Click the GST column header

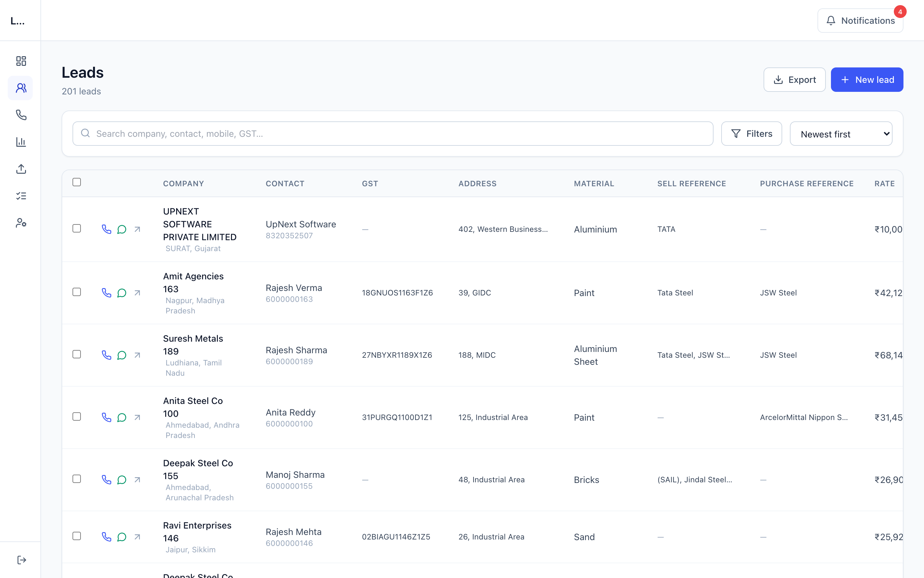click(370, 183)
